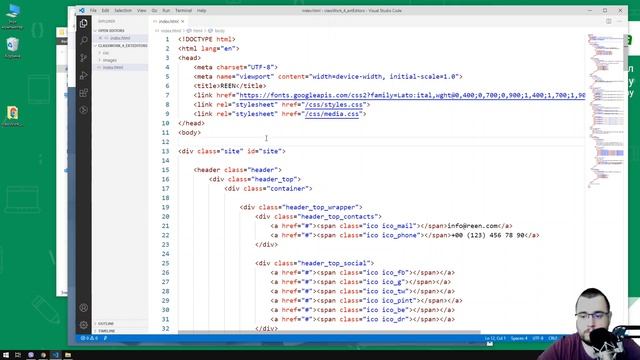Open the Go menu
This screenshot has width=640, height=360.
pos(154,11)
